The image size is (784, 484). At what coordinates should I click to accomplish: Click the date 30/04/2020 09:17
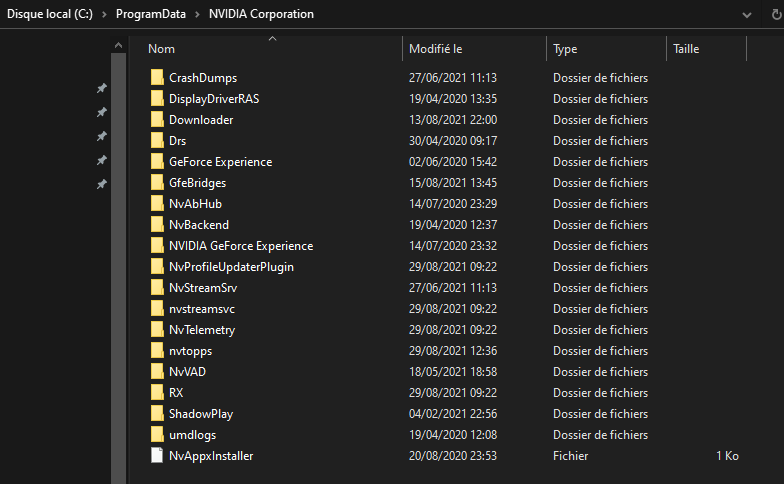(453, 140)
